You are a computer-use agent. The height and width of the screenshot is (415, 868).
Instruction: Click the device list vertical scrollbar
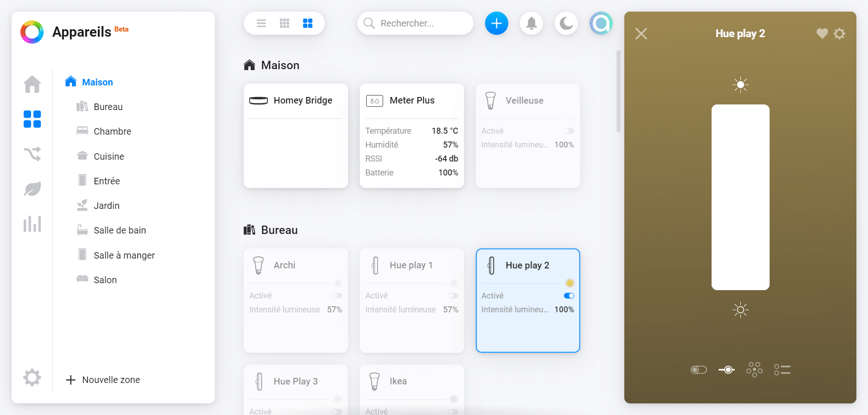[x=618, y=91]
